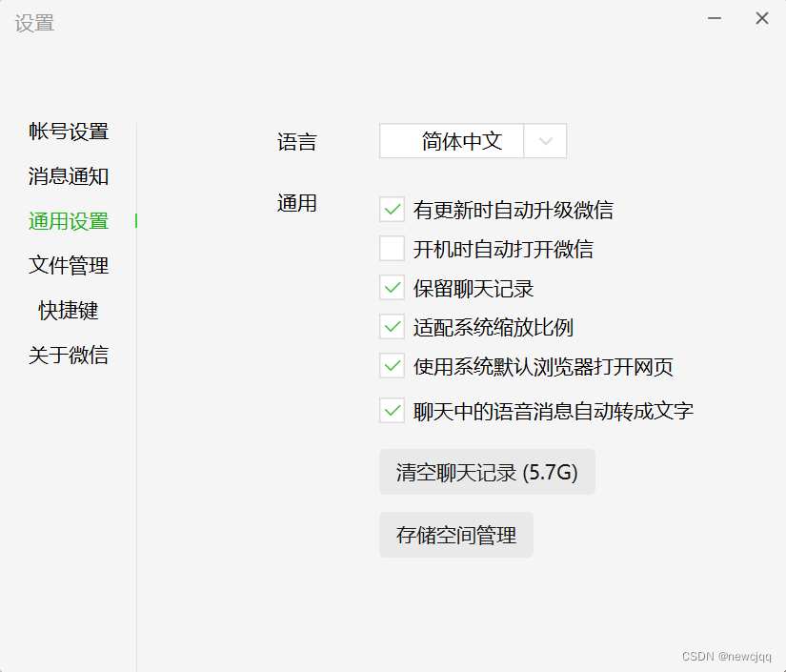Open 存储空间管理
The height and width of the screenshot is (672, 786).
click(456, 535)
